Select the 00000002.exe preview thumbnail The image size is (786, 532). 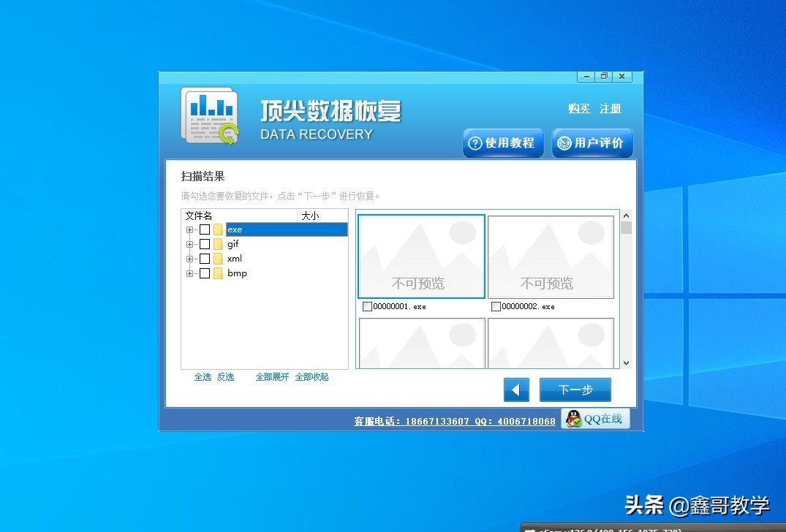click(551, 256)
